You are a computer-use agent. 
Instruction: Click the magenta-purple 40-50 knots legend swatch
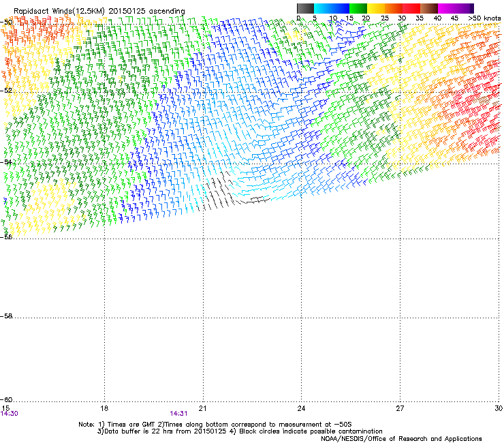tap(456, 8)
